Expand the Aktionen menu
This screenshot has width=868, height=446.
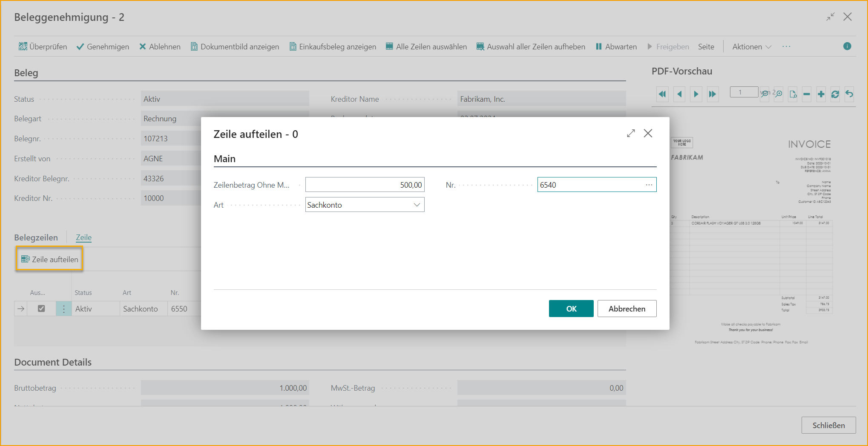751,46
